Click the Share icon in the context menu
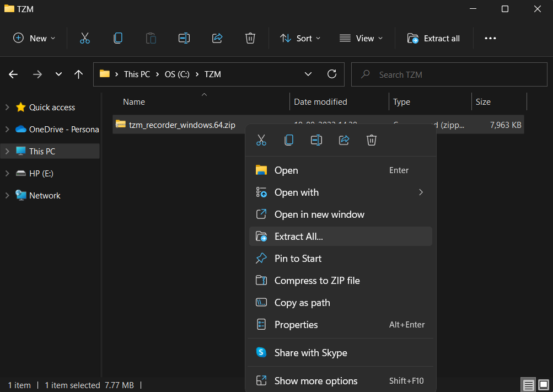Screen dimensions: 553x392 pyautogui.click(x=344, y=140)
